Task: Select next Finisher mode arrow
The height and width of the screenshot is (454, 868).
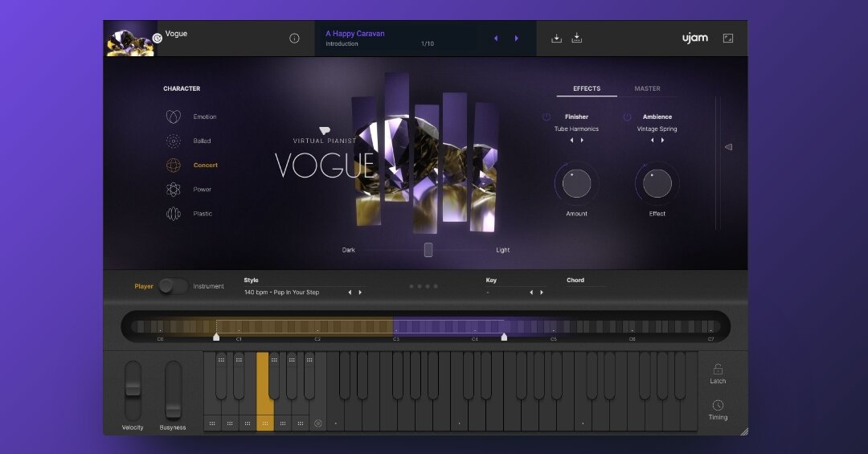Action: [582, 141]
